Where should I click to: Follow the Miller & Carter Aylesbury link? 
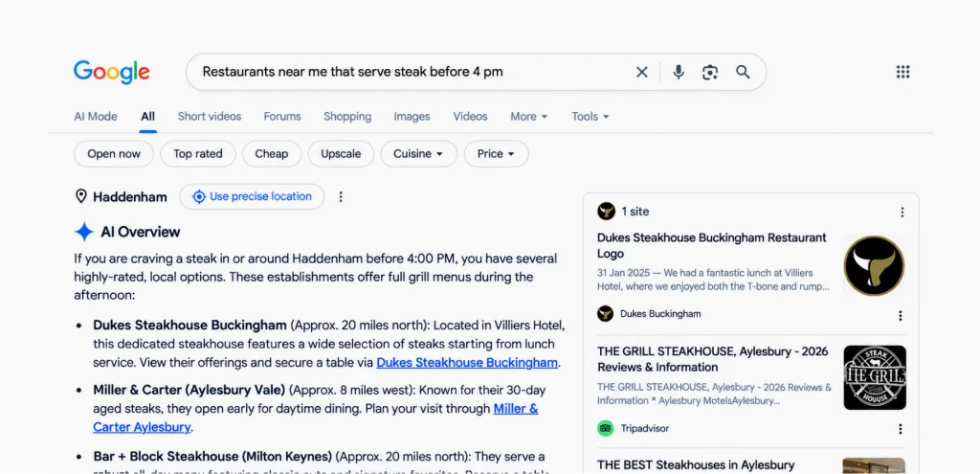[316, 418]
